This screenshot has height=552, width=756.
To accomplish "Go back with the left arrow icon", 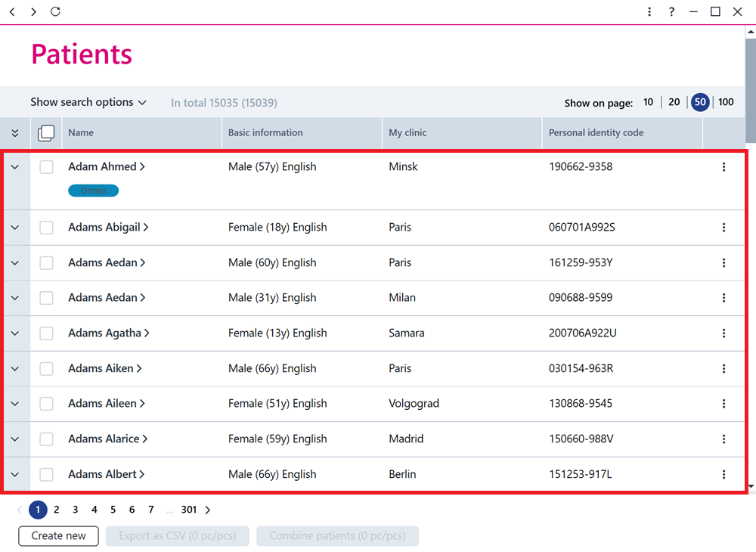I will click(13, 11).
